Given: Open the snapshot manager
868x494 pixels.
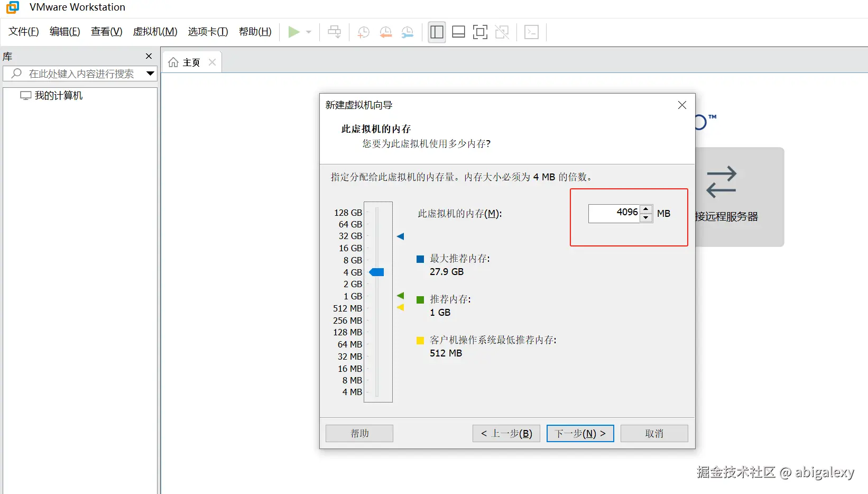Looking at the screenshot, I should [x=407, y=32].
